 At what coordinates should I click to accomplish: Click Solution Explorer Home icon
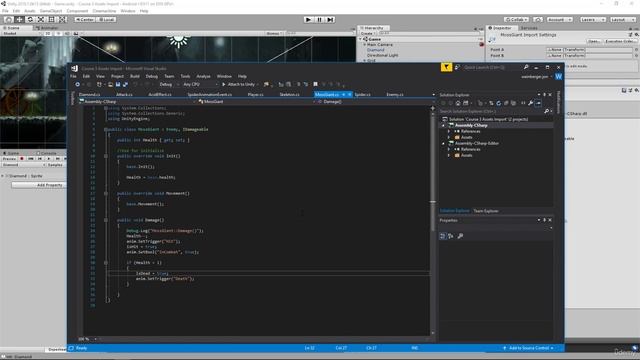click(x=458, y=103)
